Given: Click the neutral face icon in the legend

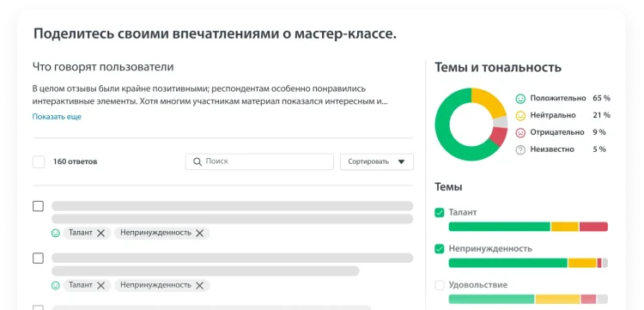Looking at the screenshot, I should (520, 116).
